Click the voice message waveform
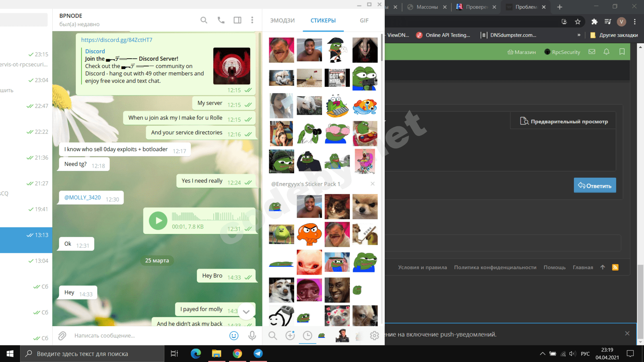The height and width of the screenshot is (362, 644). [x=210, y=217]
